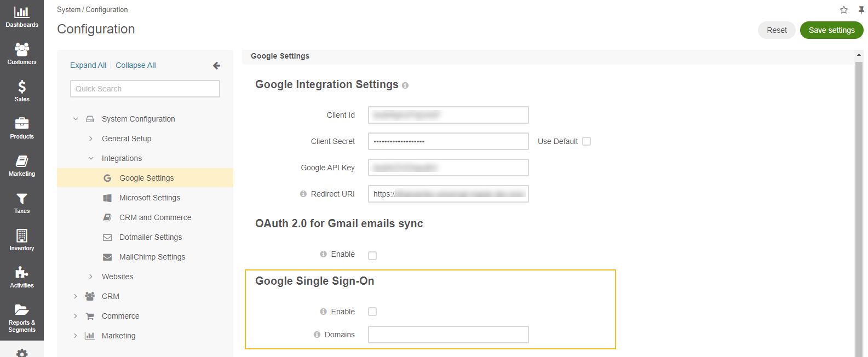Click the scrollbar up arrow
The height and width of the screenshot is (357, 868).
tap(859, 55)
